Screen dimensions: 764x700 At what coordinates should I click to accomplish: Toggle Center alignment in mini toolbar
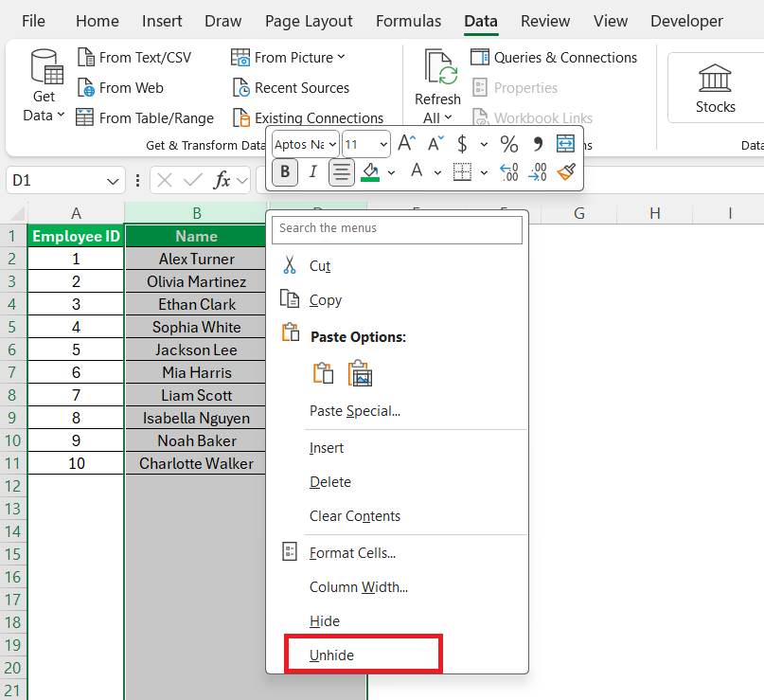pyautogui.click(x=342, y=171)
